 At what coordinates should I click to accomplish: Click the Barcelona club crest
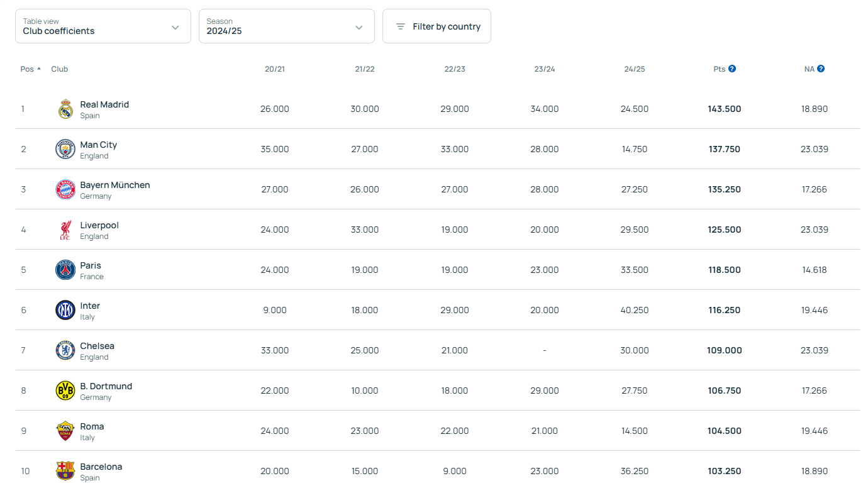[65, 471]
